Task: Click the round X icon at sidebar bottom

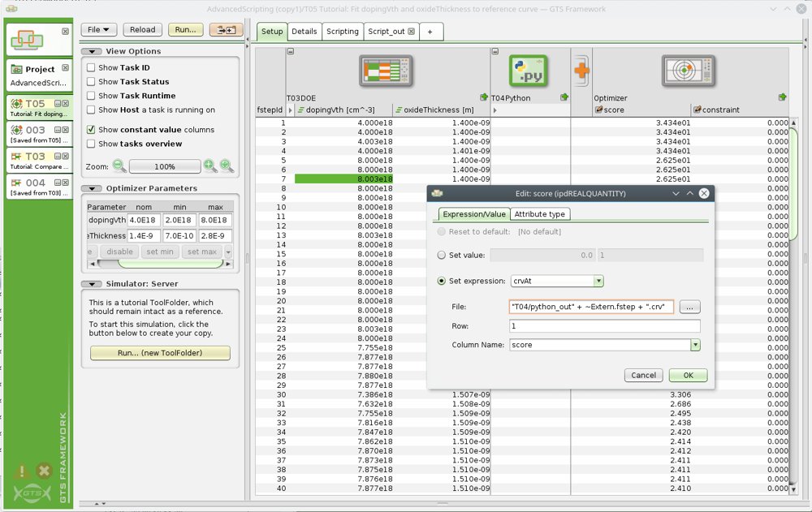Action: [x=45, y=471]
